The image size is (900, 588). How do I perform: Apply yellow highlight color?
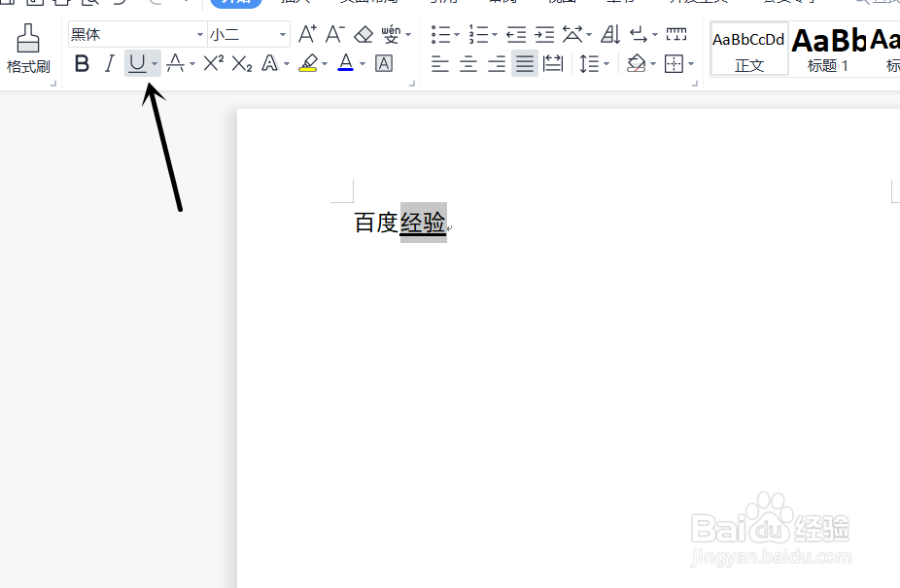click(308, 63)
